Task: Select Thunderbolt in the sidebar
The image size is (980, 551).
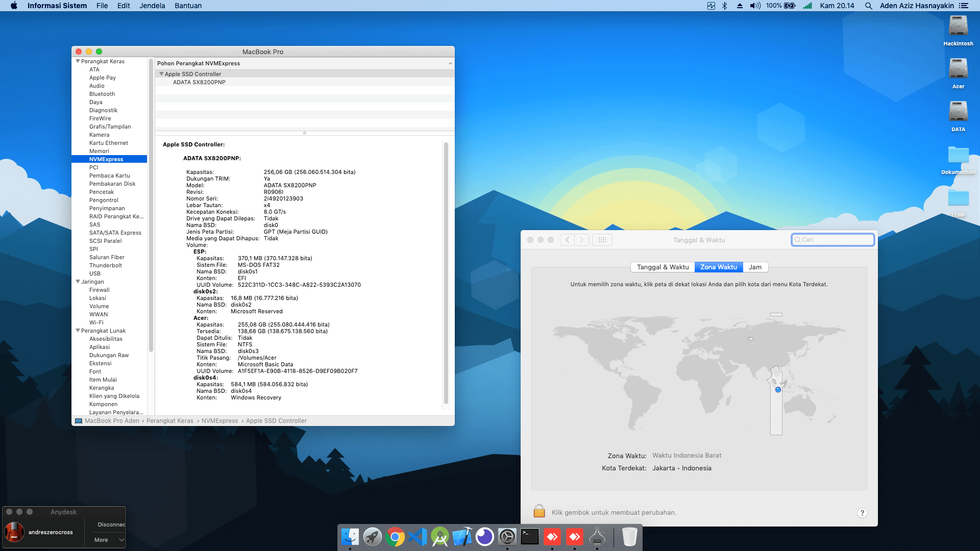Action: (106, 265)
